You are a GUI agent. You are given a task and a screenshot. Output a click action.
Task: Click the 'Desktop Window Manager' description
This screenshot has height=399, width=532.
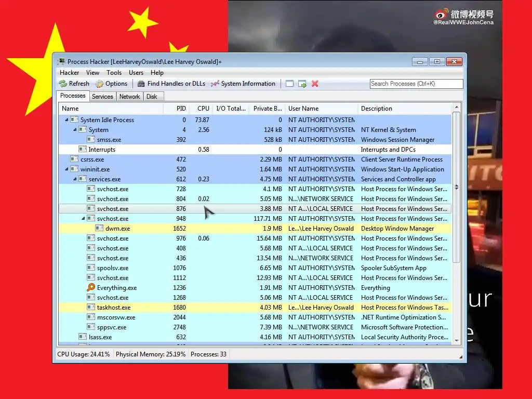[x=397, y=229]
